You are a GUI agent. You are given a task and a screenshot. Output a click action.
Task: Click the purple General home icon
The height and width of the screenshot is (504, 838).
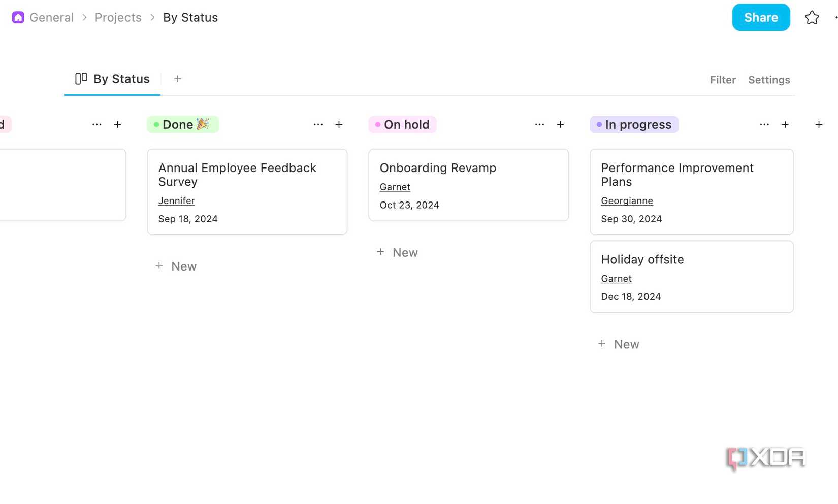[x=18, y=18]
